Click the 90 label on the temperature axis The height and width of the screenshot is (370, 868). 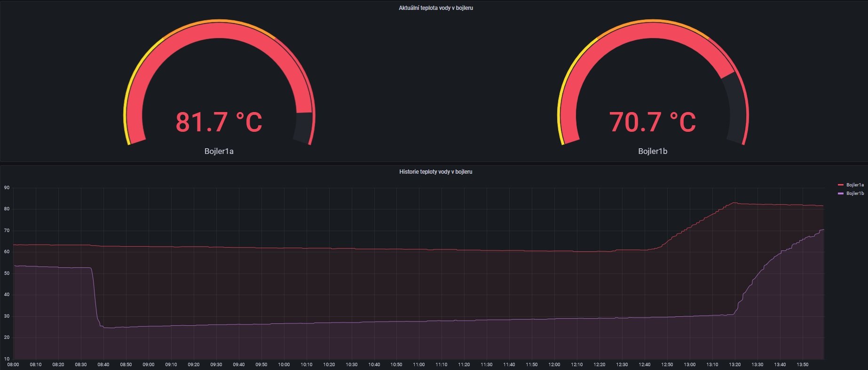click(x=7, y=188)
